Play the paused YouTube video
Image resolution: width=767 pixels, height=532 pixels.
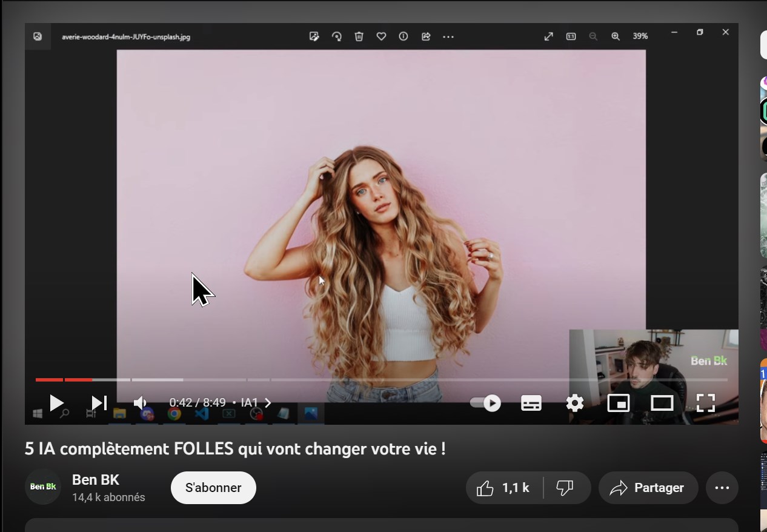(x=56, y=403)
